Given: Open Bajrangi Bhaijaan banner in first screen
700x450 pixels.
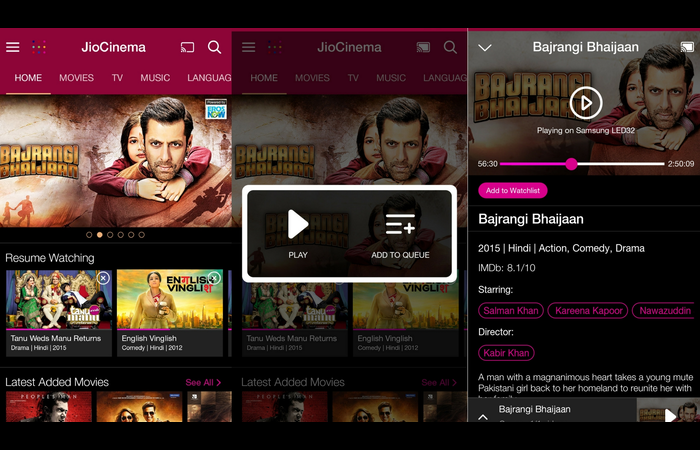Looking at the screenshot, I should tap(116, 161).
